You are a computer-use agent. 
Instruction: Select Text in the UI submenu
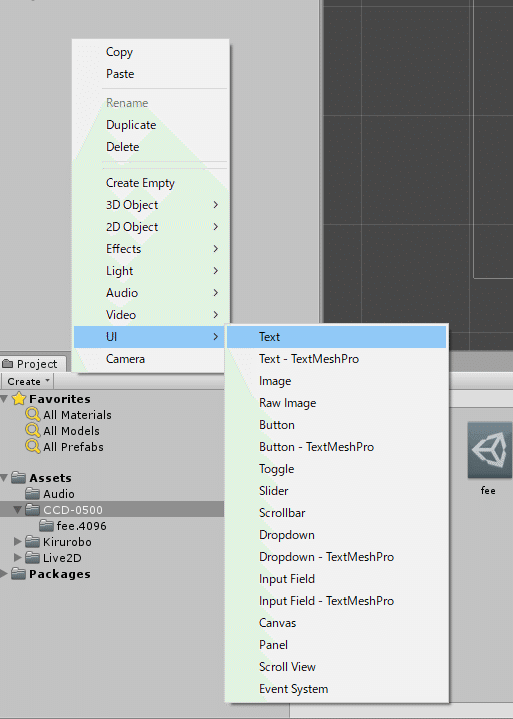pyautogui.click(x=336, y=337)
